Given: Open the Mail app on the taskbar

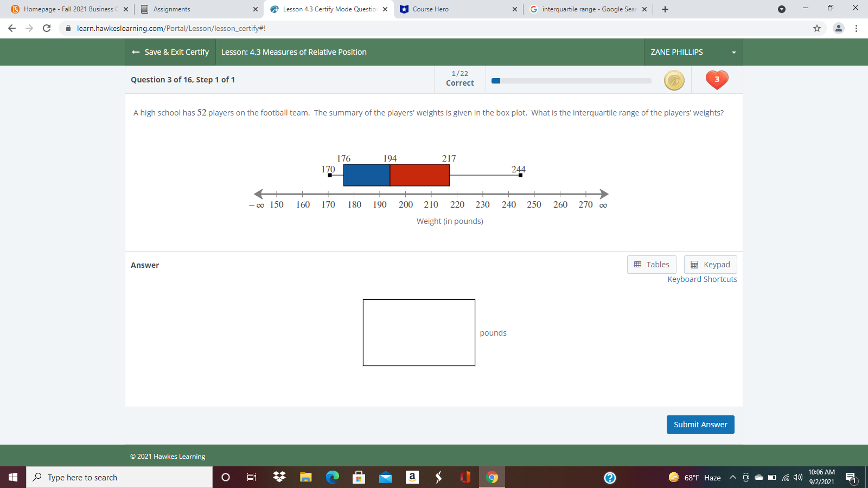Looking at the screenshot, I should click(386, 477).
